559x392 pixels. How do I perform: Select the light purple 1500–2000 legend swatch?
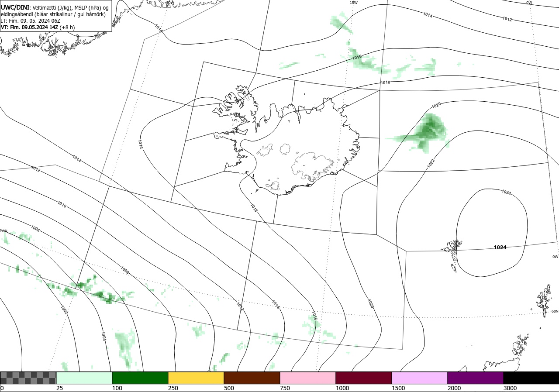420,378
